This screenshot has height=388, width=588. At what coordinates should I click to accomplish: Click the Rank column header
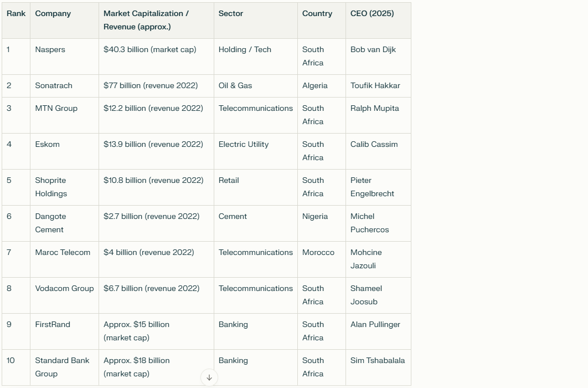click(16, 14)
